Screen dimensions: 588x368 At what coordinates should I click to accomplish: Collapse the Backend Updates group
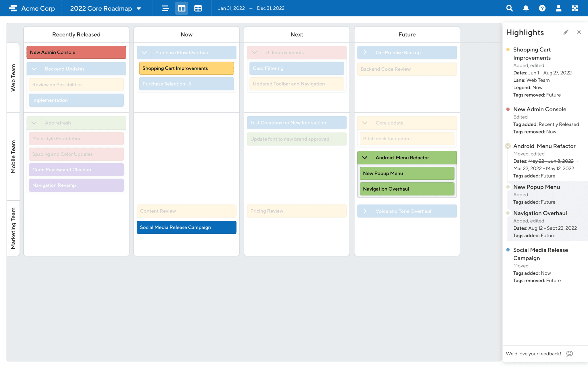[34, 69]
